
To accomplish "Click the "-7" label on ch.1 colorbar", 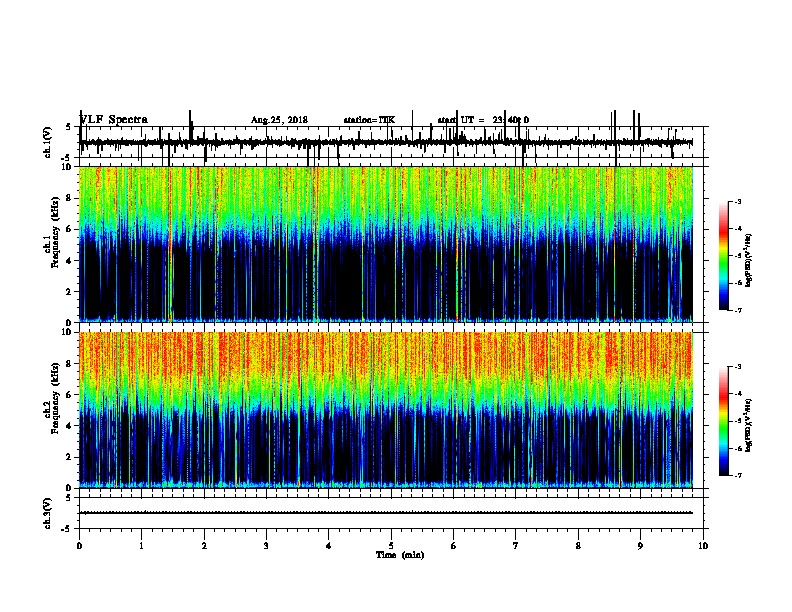I will 737,310.
